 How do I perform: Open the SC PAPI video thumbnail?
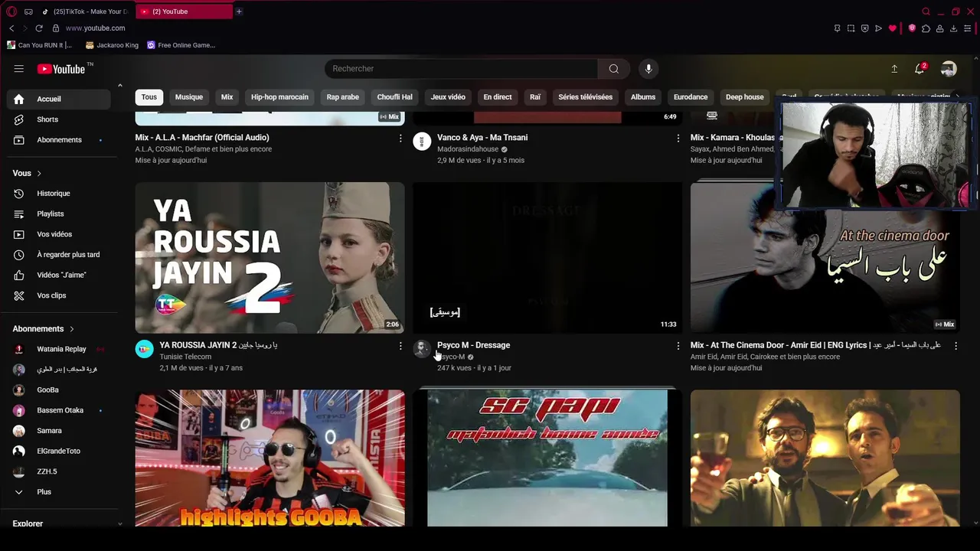coord(547,458)
